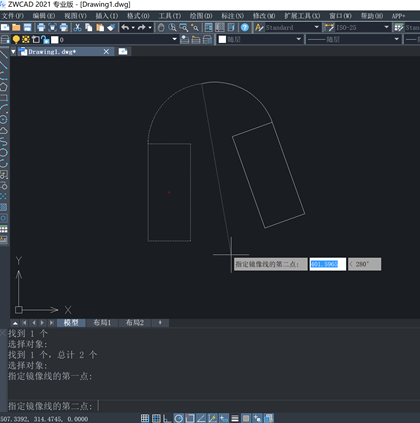Click the Undo arrow icon
This screenshot has height=423, width=420.
(125, 27)
